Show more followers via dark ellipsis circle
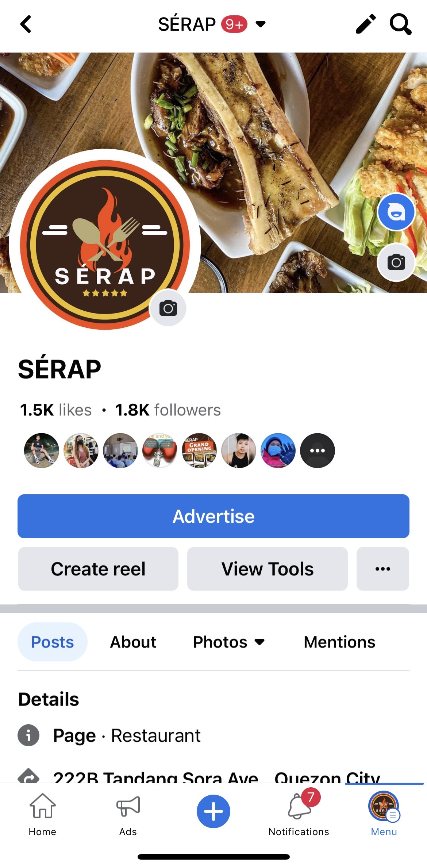 pos(318,450)
